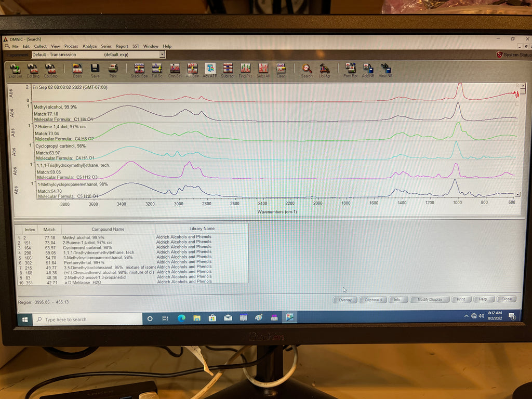Click the Windows Start button

25,320
